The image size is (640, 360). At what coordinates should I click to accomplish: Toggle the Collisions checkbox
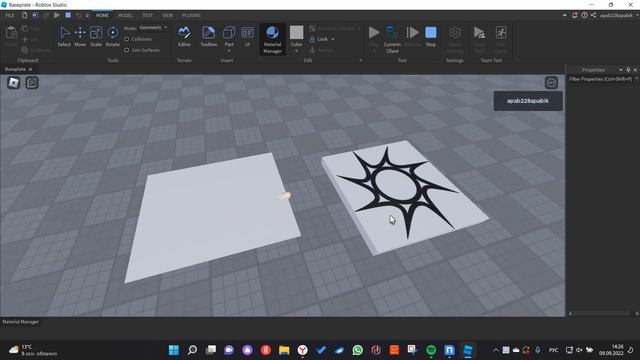click(x=127, y=39)
